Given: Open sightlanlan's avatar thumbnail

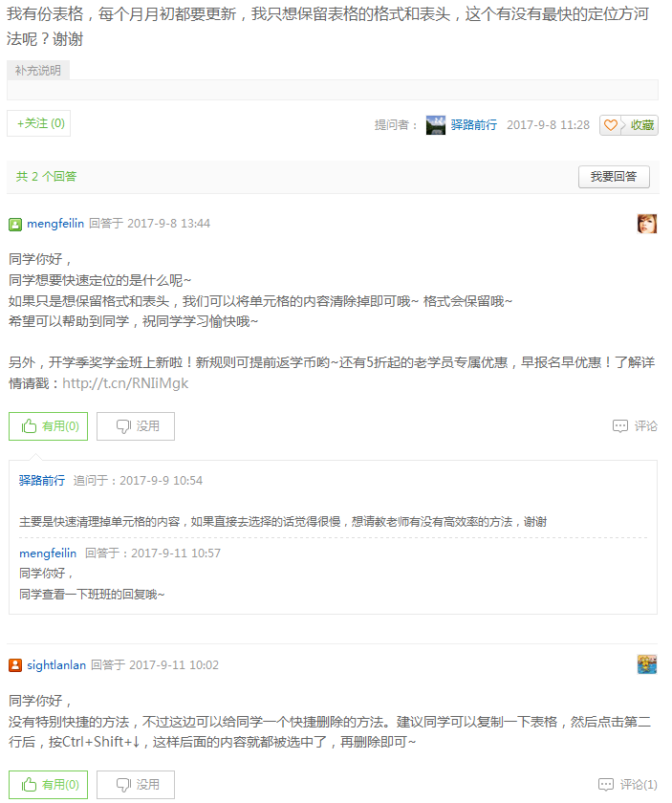Looking at the screenshot, I should click(647, 664).
